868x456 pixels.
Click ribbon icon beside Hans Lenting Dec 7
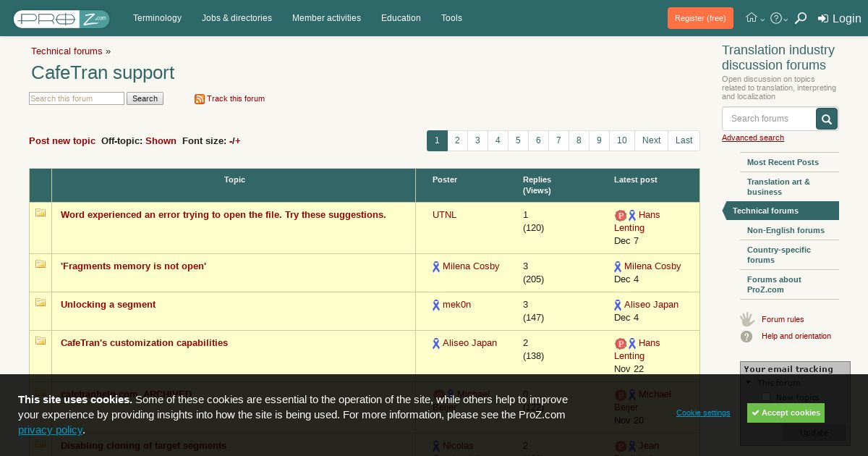[632, 216]
